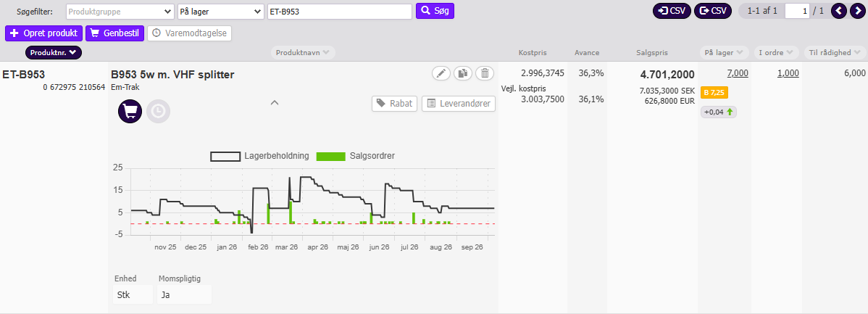The image size is (868, 314).
Task: Click the Ja Momspligtig field
Action: [x=184, y=294]
